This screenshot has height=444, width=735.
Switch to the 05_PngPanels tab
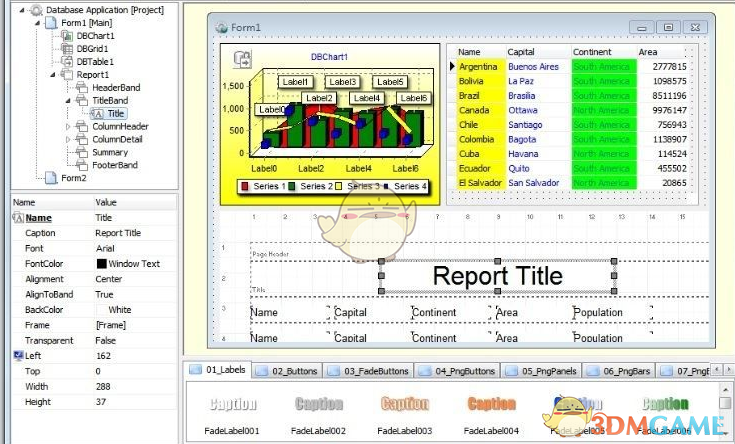(x=542, y=371)
